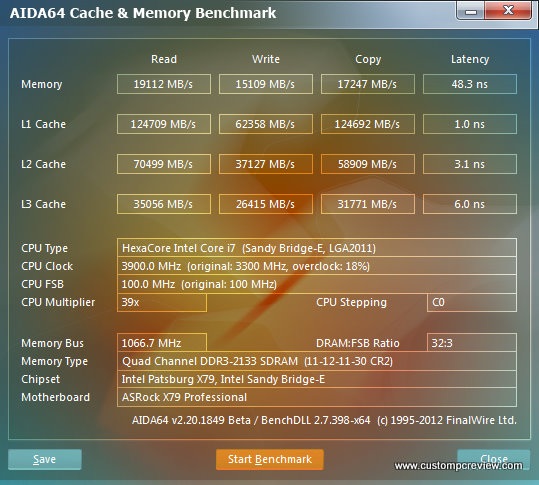
Task: Click the Memory Copy 17247 MB/s field
Action: pos(368,84)
